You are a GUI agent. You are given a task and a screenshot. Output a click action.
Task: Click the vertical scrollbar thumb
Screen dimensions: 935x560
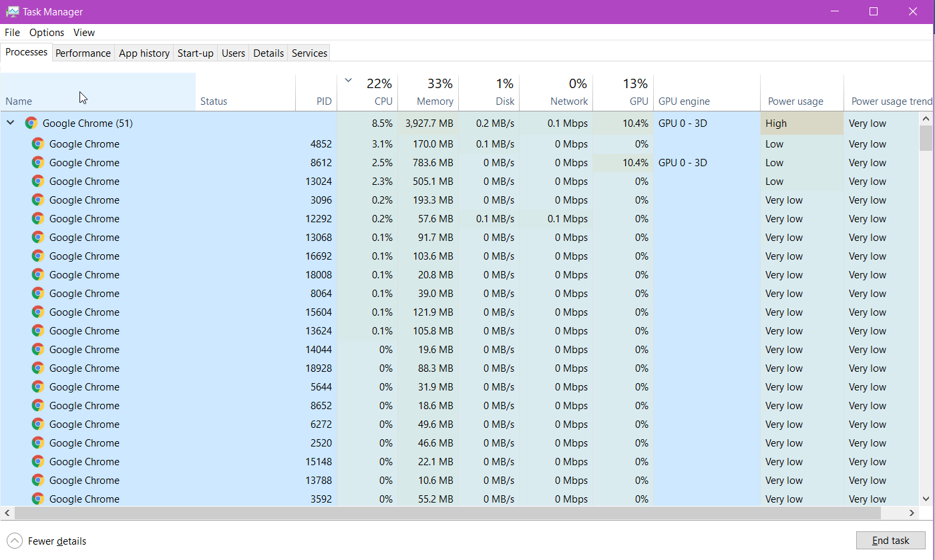point(926,138)
